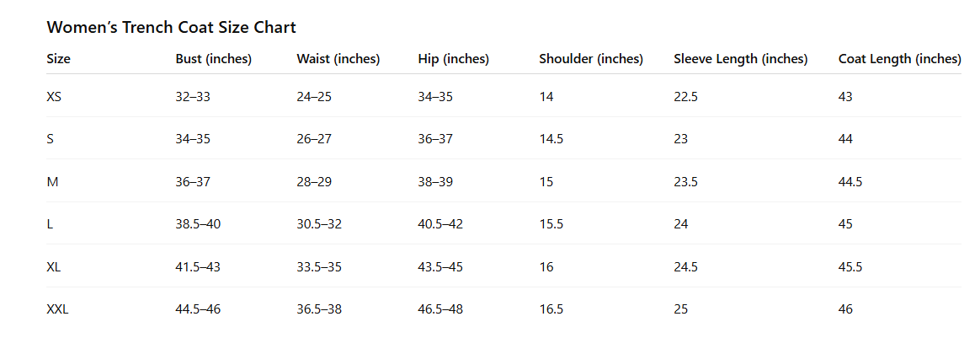Click the Size column header
This screenshot has height=354, width=980.
click(59, 59)
